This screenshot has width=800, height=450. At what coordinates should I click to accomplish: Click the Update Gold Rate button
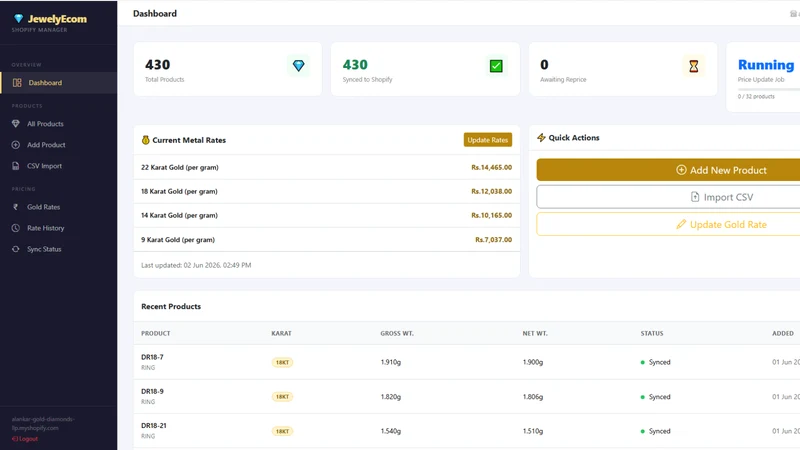click(668, 224)
